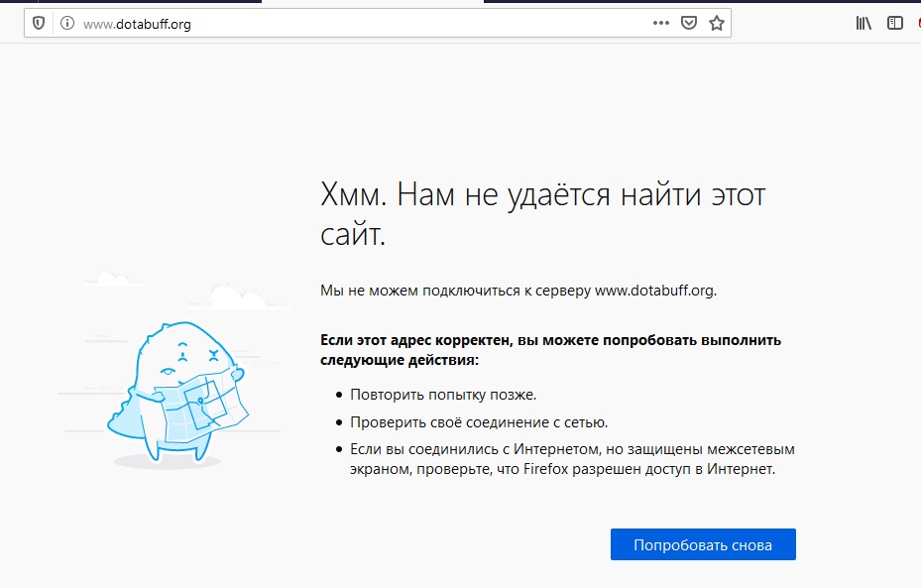Click the bullet "Повторить попытку позже"

(443, 395)
